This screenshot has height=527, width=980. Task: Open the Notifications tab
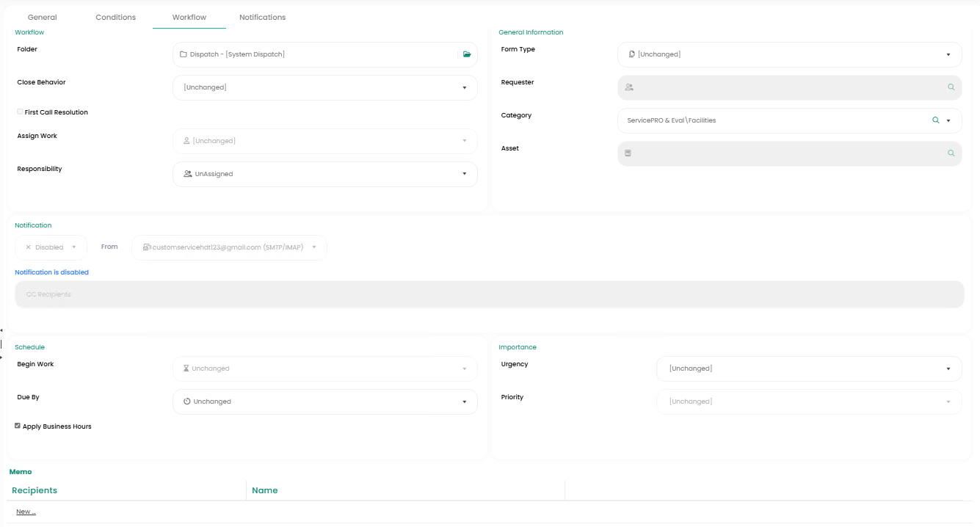pyautogui.click(x=262, y=17)
